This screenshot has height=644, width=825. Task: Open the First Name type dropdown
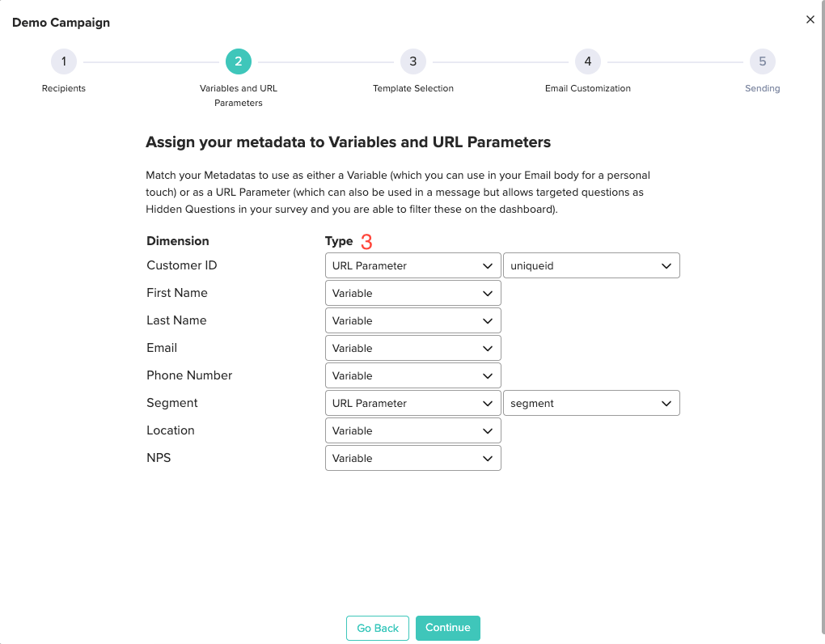[412, 292]
